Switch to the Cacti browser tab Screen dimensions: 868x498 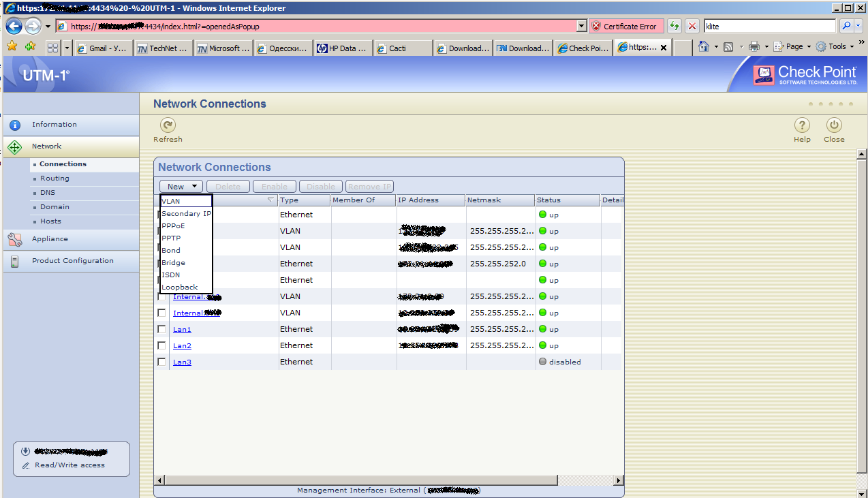(403, 48)
